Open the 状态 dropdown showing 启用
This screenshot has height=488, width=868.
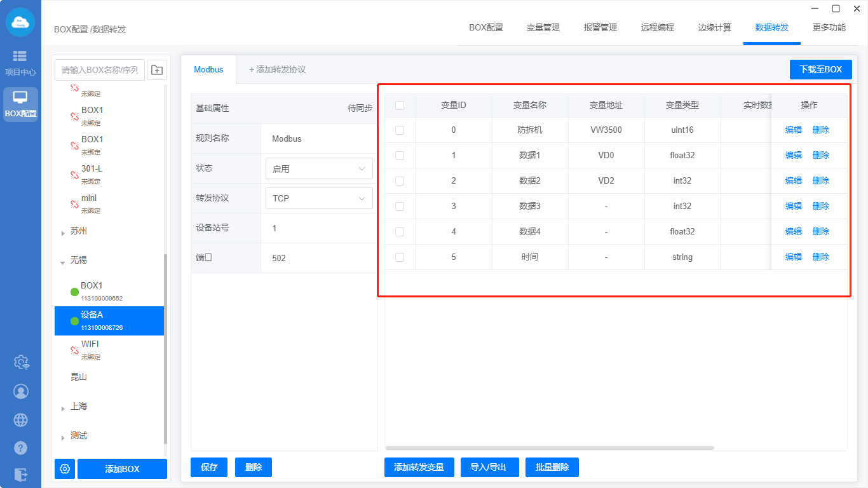(319, 169)
